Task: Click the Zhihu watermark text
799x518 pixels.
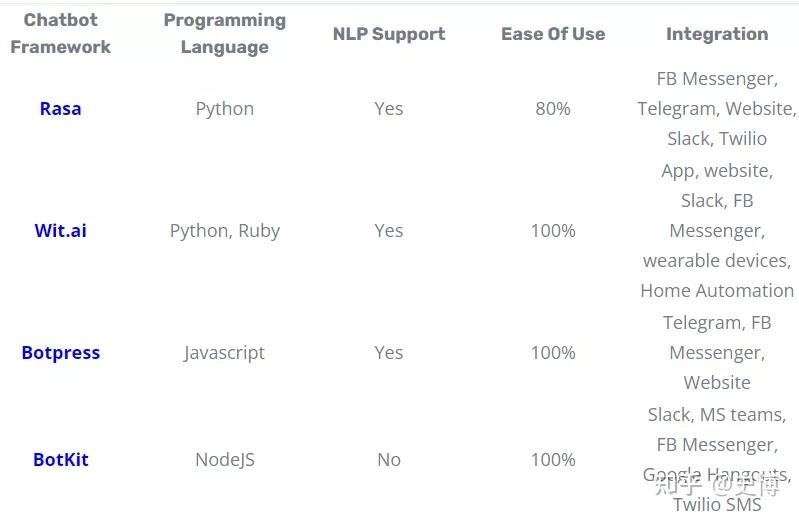Action: coord(716,487)
